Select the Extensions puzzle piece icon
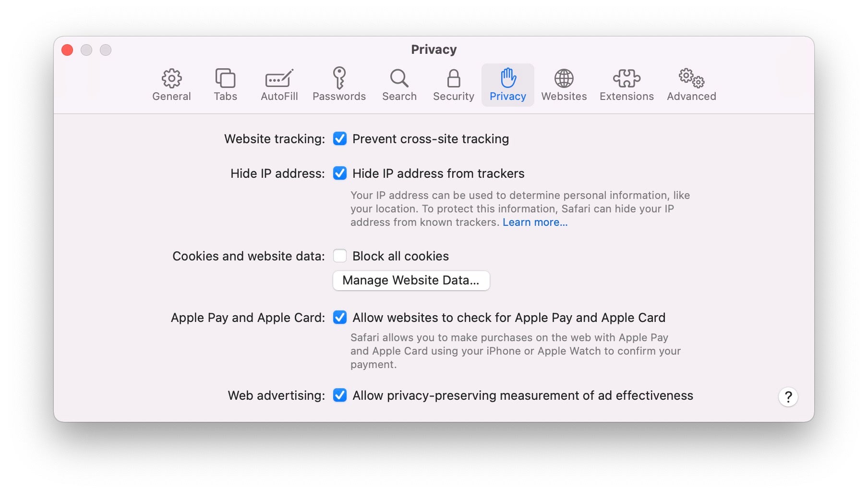 [x=627, y=79]
